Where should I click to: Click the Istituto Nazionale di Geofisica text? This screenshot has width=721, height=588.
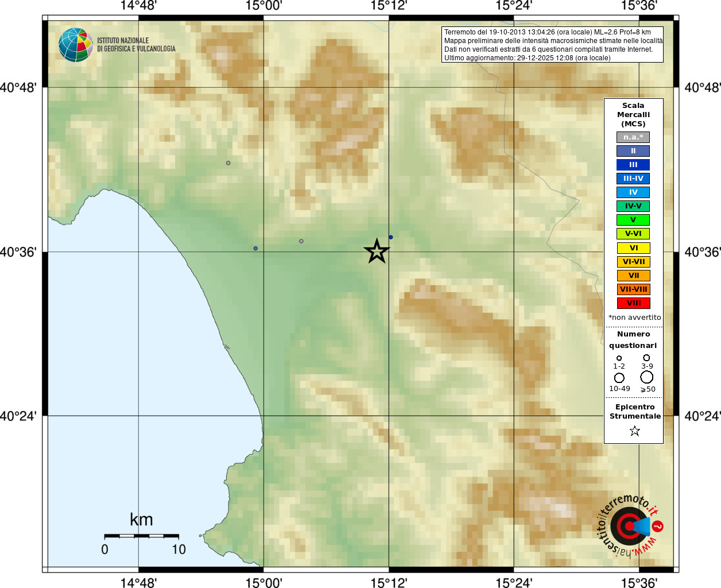[136, 45]
